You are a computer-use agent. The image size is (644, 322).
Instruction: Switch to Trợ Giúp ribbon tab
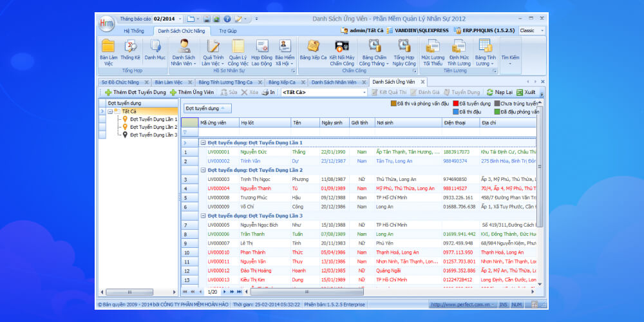tap(227, 31)
